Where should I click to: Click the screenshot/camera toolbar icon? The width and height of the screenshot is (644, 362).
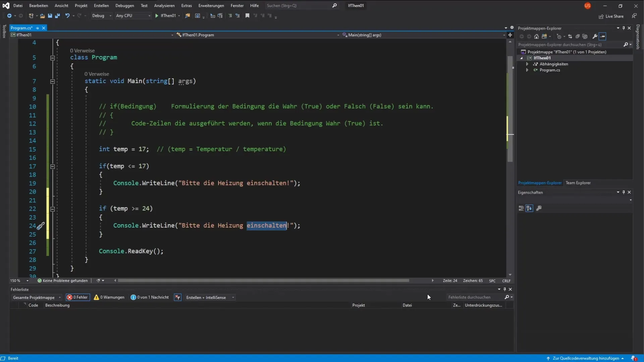coord(198,16)
